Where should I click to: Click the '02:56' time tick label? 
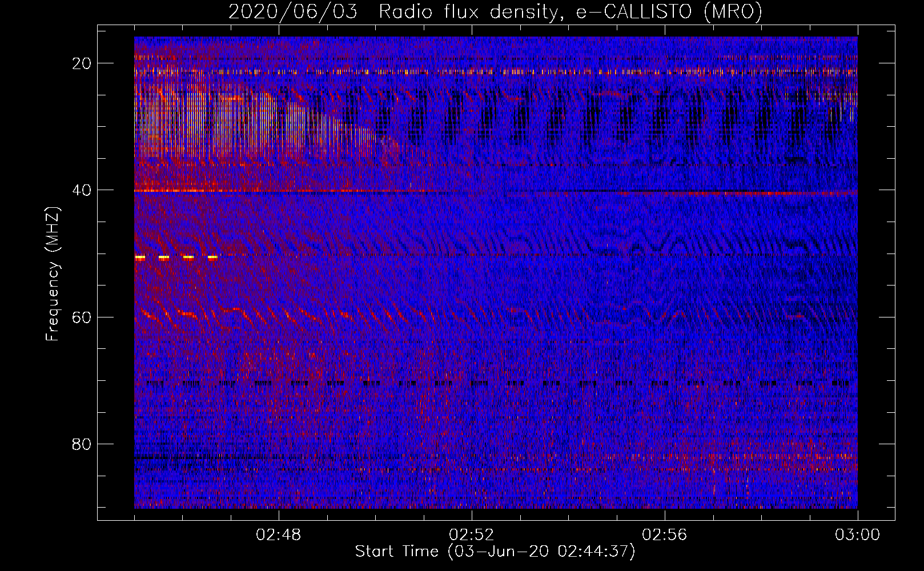pyautogui.click(x=665, y=535)
